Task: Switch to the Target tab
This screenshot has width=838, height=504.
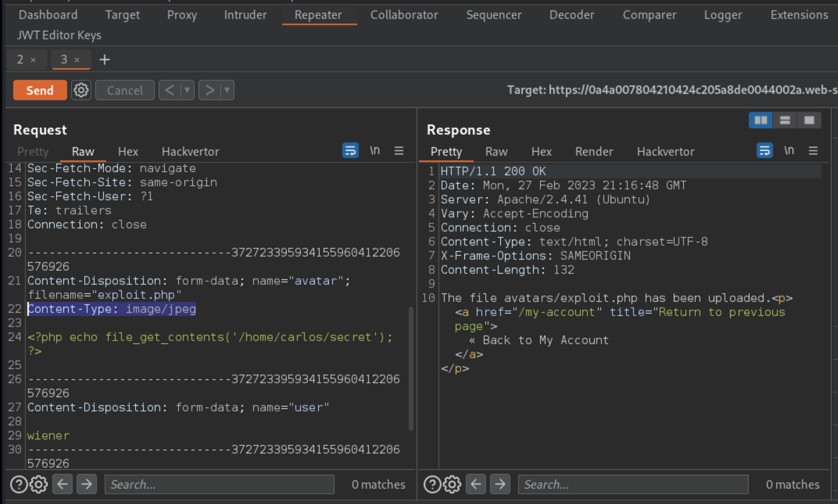Action: (x=123, y=15)
